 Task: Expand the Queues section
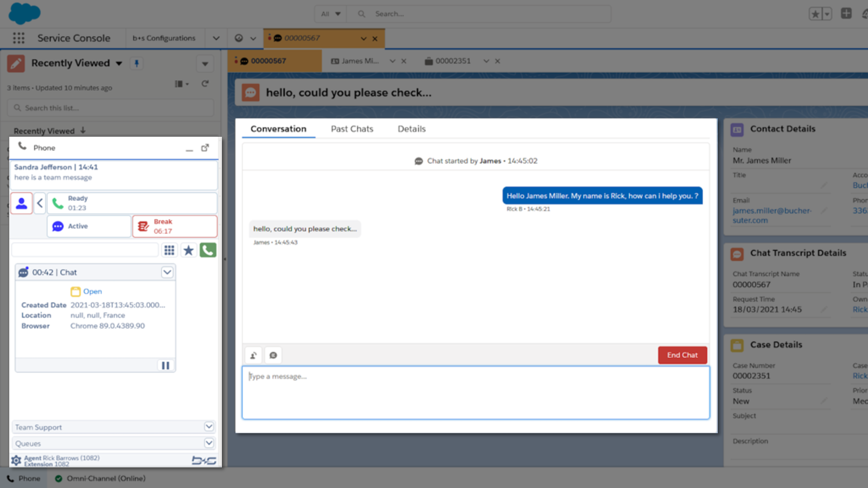(209, 443)
